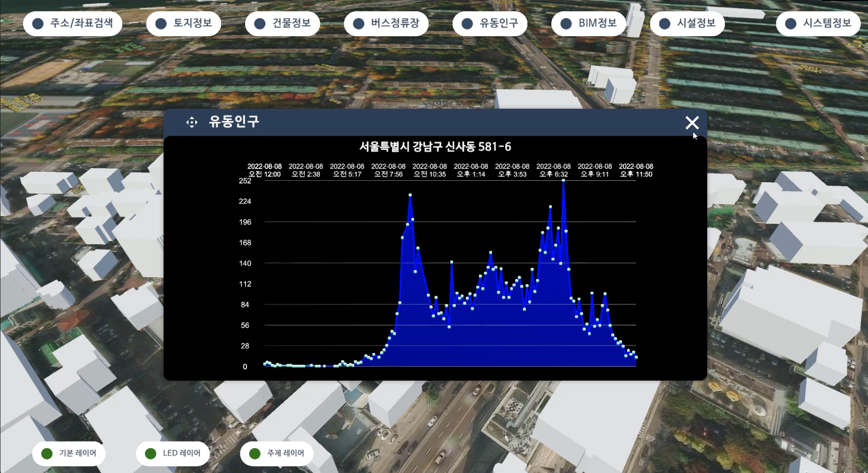This screenshot has height=473, width=868.
Task: Click the chart title 서울특별시 강남구 신사동 581-6
Action: 435,147
